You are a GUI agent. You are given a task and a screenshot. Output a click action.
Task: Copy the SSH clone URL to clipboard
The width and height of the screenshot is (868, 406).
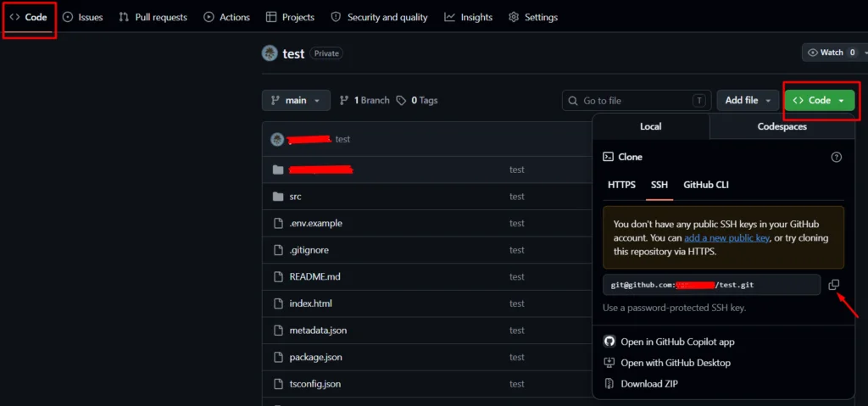click(x=834, y=285)
